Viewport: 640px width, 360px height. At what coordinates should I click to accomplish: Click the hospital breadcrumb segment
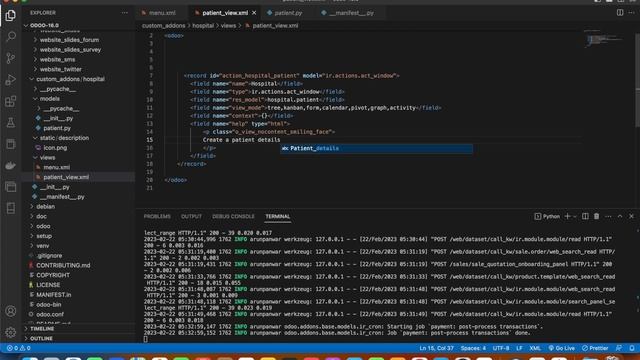(203, 26)
